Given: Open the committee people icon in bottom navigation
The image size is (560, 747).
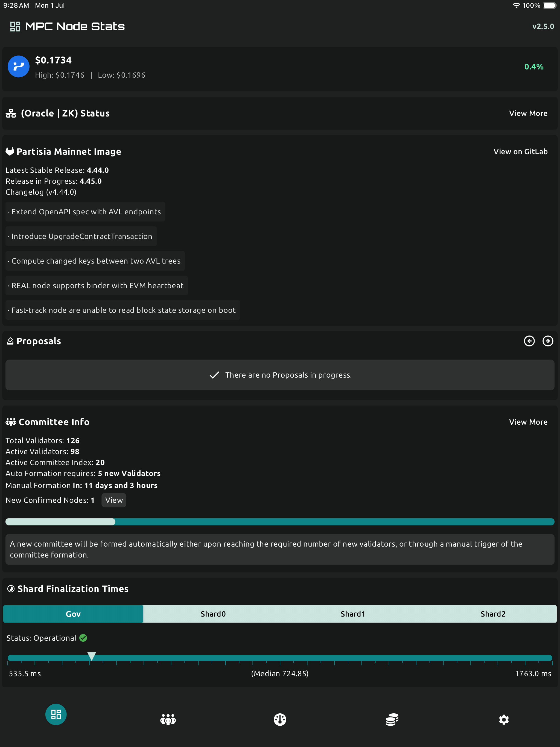Looking at the screenshot, I should [168, 720].
